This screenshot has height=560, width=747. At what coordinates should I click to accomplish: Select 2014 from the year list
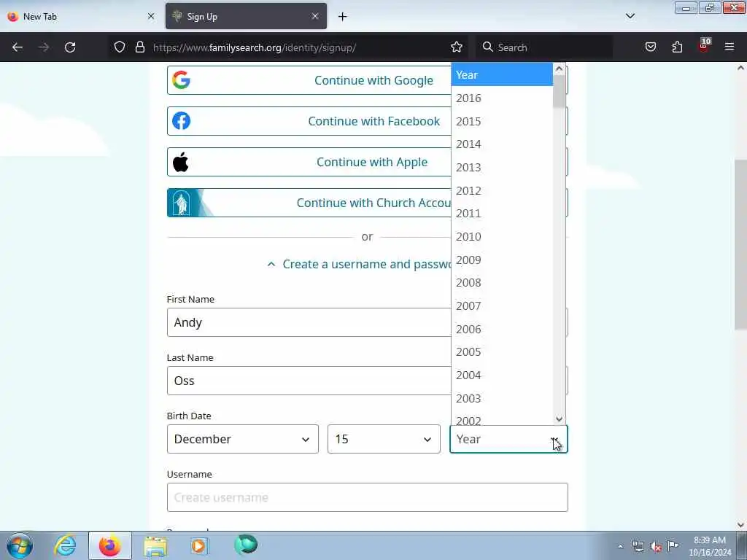point(502,144)
